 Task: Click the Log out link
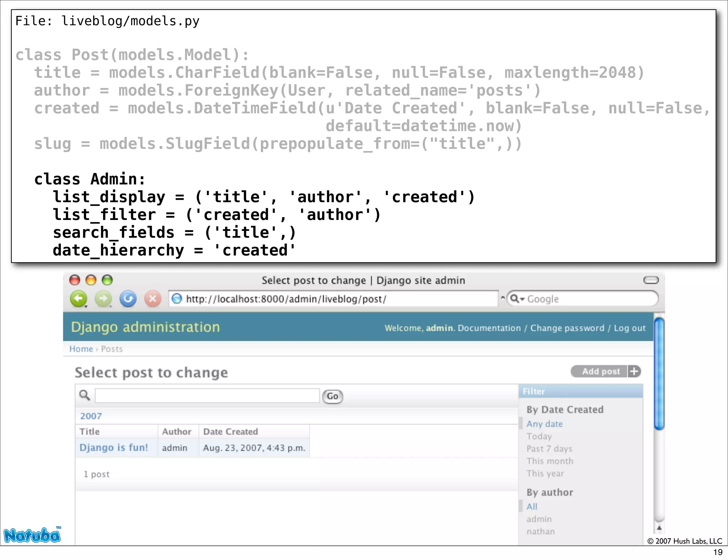pyautogui.click(x=630, y=328)
